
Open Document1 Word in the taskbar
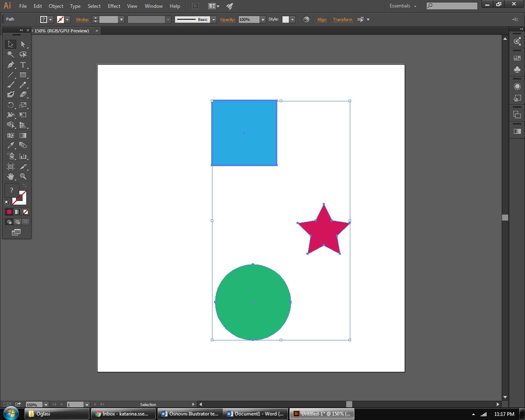(x=256, y=414)
